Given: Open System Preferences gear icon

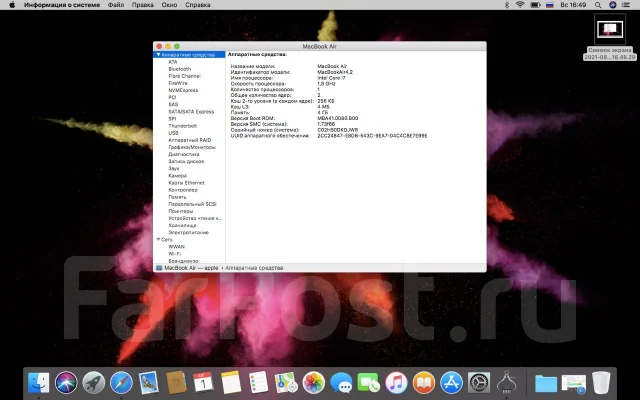Looking at the screenshot, I should point(479,382).
